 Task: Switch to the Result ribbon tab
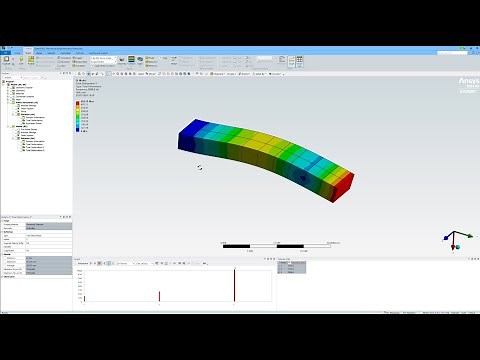coord(29,53)
